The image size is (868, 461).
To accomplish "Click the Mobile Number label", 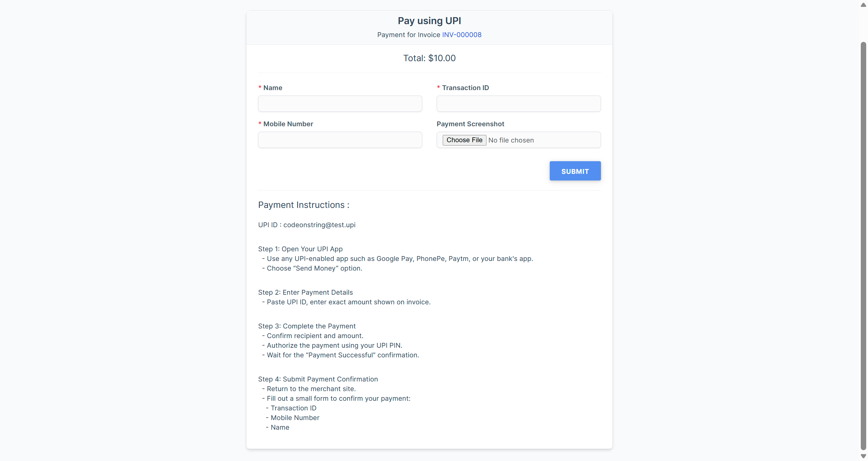I will coord(288,124).
